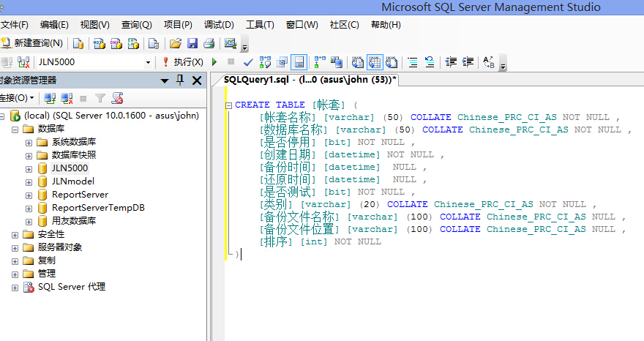Click the filter funnel icon in Object Explorer
The height and width of the screenshot is (341, 644).
[x=100, y=98]
